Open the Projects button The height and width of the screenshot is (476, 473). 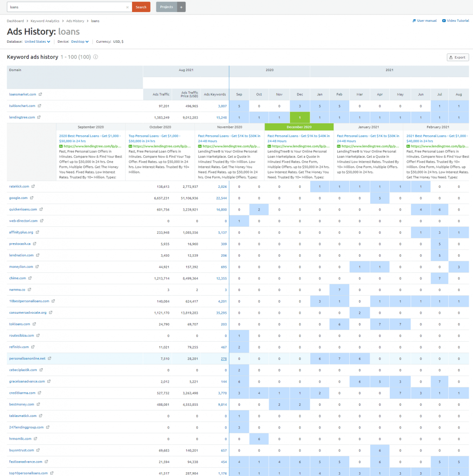[167, 7]
